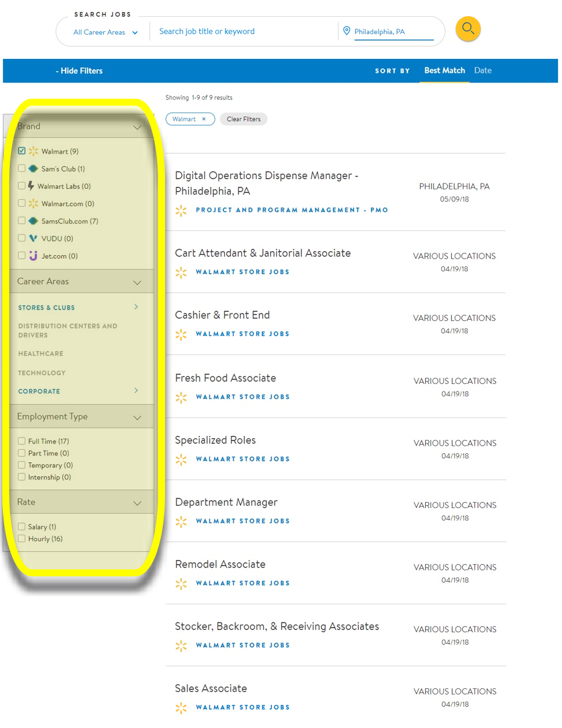Image resolution: width=562 pixels, height=728 pixels.
Task: Click the location pin icon
Action: pyautogui.click(x=347, y=31)
